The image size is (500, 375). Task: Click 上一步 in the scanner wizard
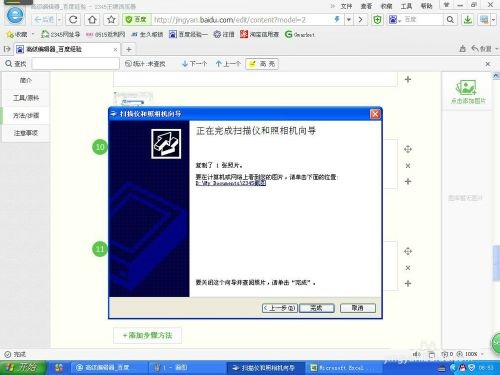[x=279, y=308]
